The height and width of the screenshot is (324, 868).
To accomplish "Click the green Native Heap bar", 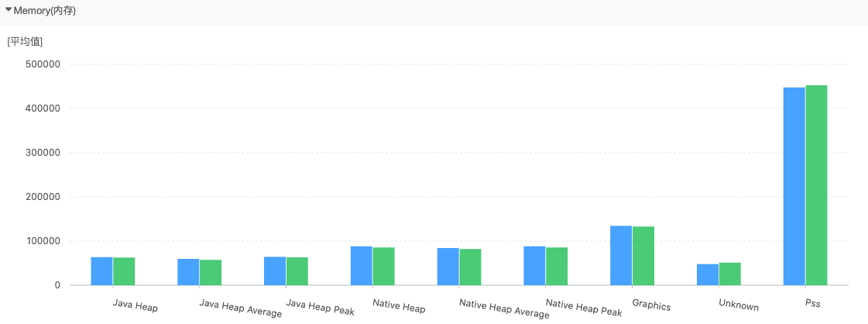I will click(x=384, y=267).
